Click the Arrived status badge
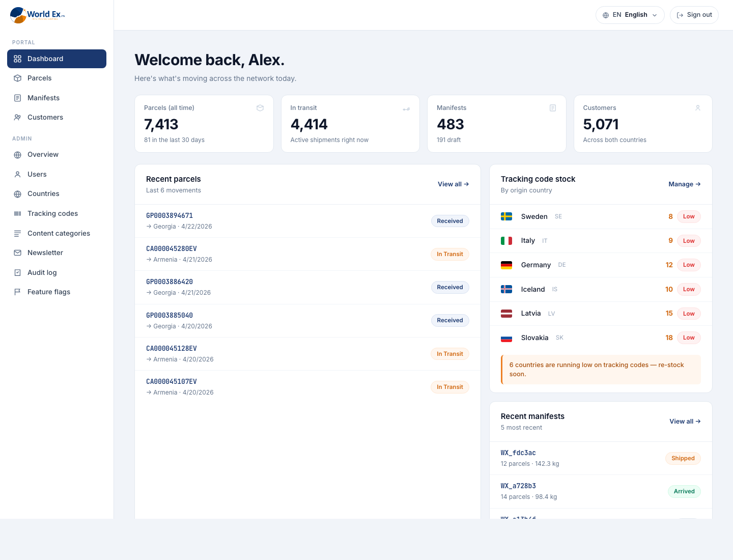This screenshot has width=733, height=560. click(684, 491)
